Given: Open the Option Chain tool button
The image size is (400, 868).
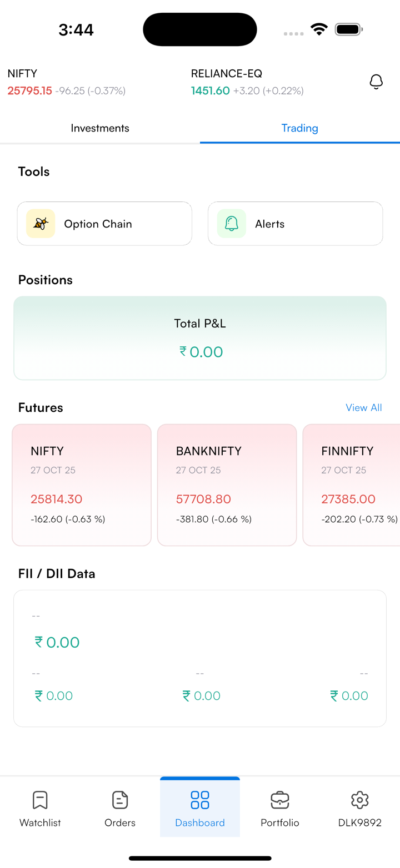Looking at the screenshot, I should pyautogui.click(x=104, y=224).
